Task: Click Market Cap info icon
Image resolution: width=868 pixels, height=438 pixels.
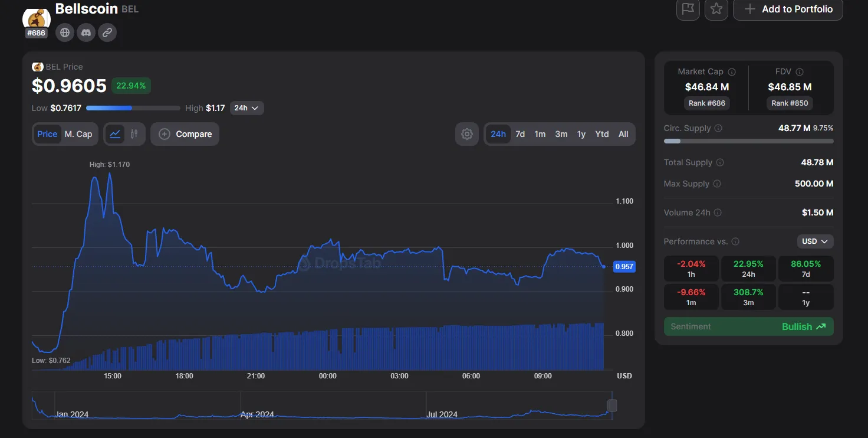Action: click(732, 72)
